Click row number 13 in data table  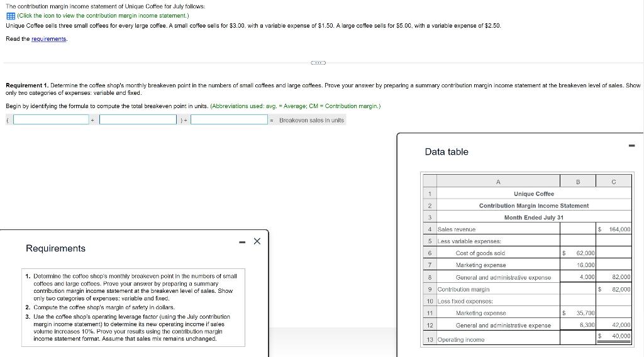430,340
